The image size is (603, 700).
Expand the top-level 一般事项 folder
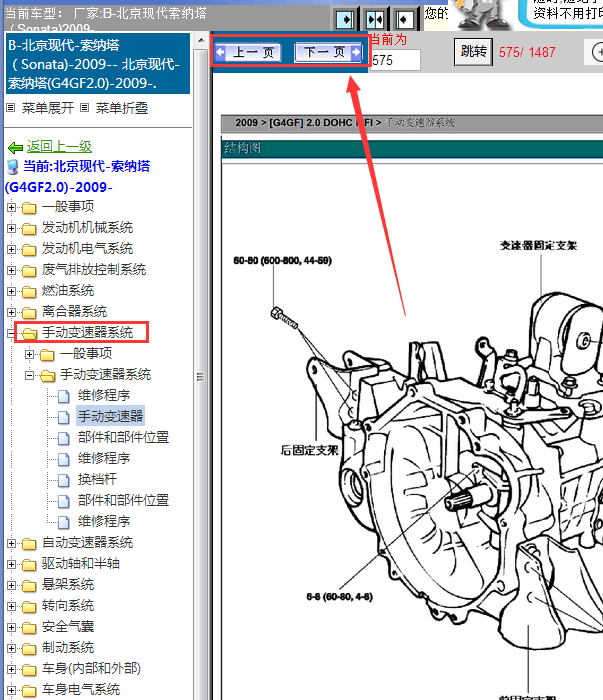point(12,207)
